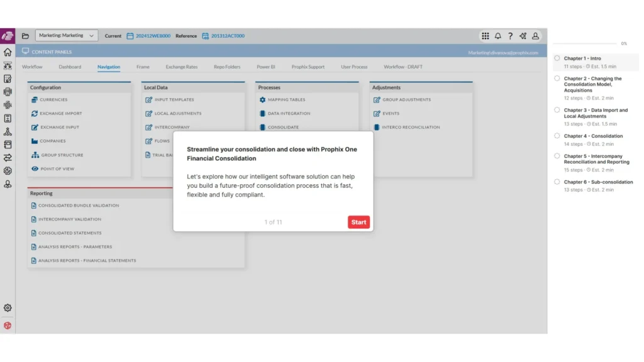Open the Marketing: Marketing dropdown
Screen dimensions: 644x362
point(67,36)
